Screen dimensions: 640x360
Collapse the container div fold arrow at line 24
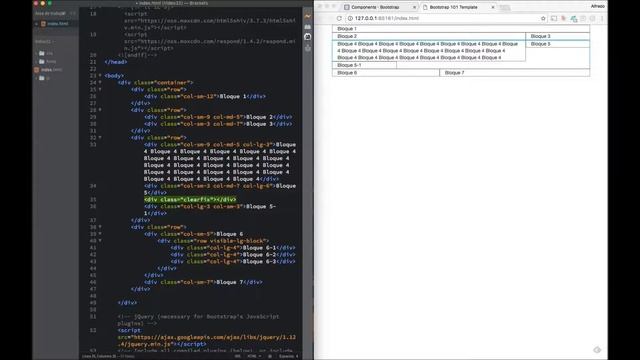pyautogui.click(x=100, y=82)
